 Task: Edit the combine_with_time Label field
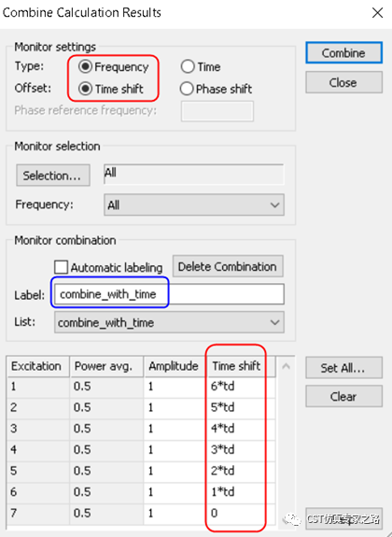click(x=169, y=294)
